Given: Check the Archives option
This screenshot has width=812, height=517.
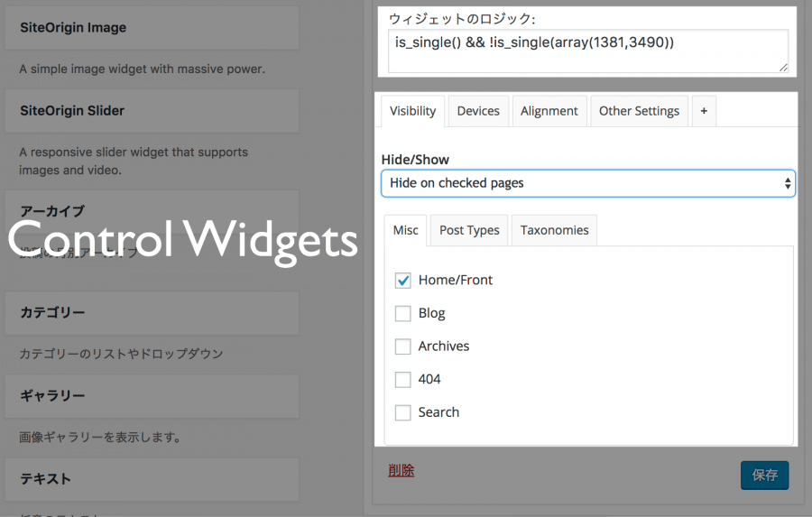Looking at the screenshot, I should [x=403, y=346].
